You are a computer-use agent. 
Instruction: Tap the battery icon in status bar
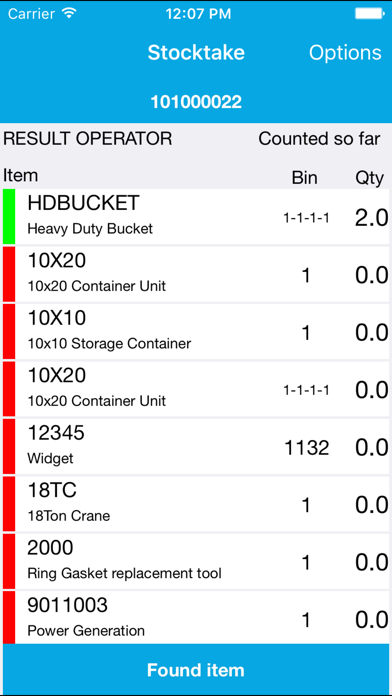(369, 13)
